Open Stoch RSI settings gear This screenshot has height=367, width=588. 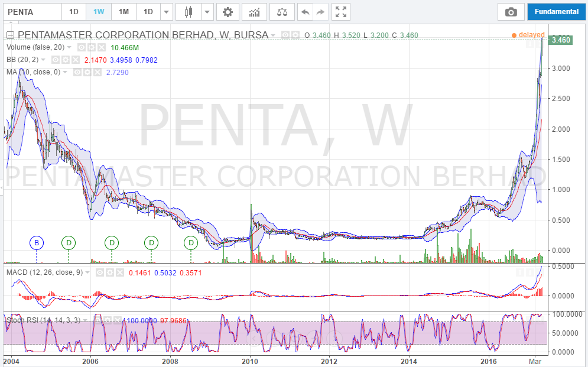[108, 320]
